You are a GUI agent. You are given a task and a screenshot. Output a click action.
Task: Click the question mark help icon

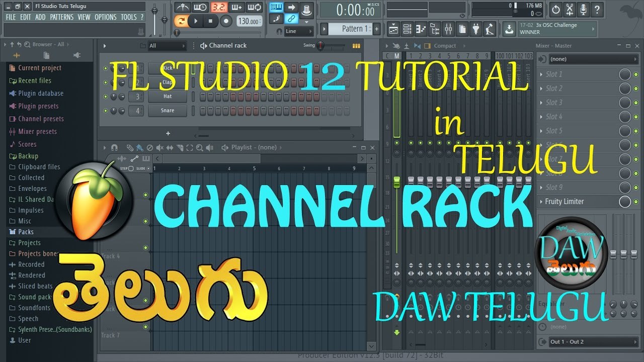(597, 9)
